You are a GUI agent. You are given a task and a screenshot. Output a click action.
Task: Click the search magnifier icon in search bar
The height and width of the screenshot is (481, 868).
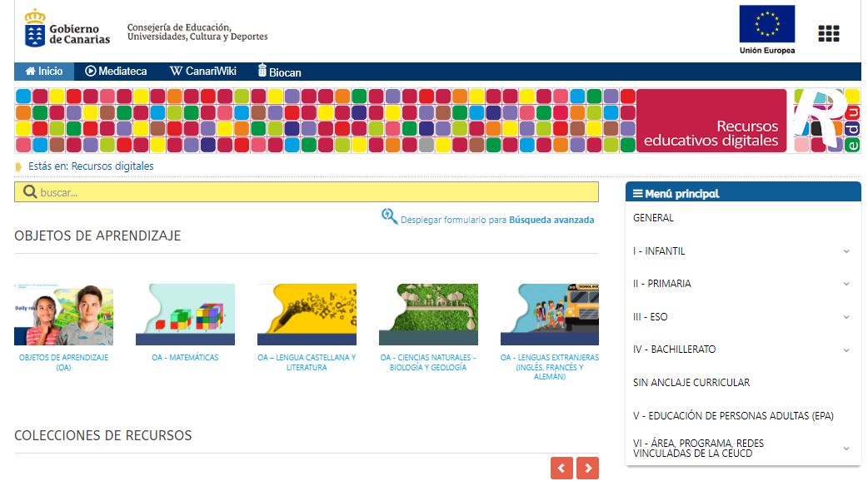click(x=29, y=192)
